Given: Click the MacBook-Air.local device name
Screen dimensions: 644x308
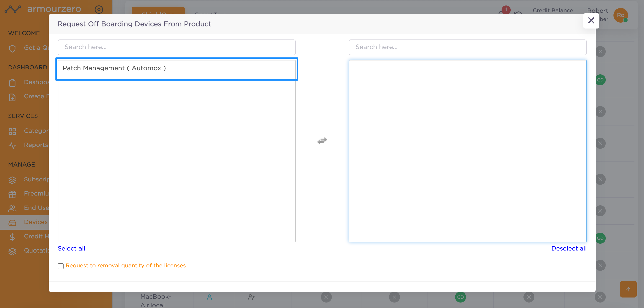Looking at the screenshot, I should (155, 300).
